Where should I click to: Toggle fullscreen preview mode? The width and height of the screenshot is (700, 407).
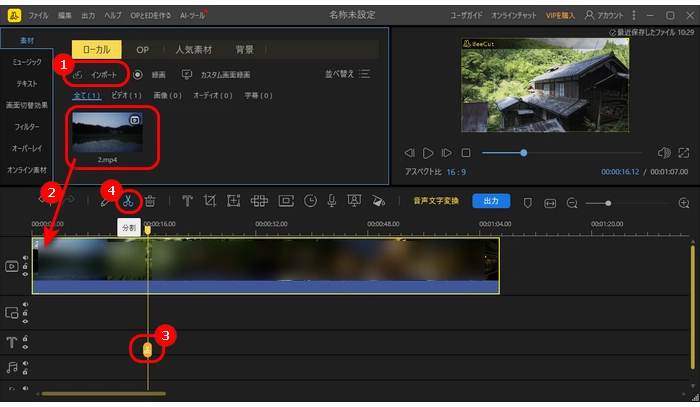[683, 153]
